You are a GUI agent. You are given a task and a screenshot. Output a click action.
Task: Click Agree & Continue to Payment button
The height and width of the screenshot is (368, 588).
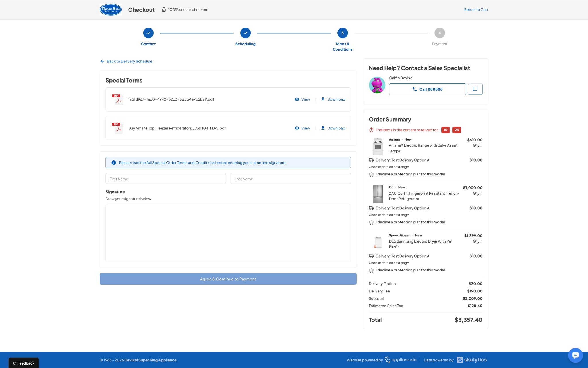point(228,279)
